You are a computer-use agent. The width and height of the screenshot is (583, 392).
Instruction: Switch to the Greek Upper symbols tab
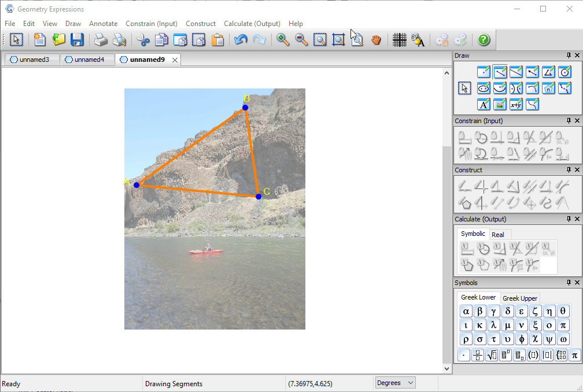[520, 298]
